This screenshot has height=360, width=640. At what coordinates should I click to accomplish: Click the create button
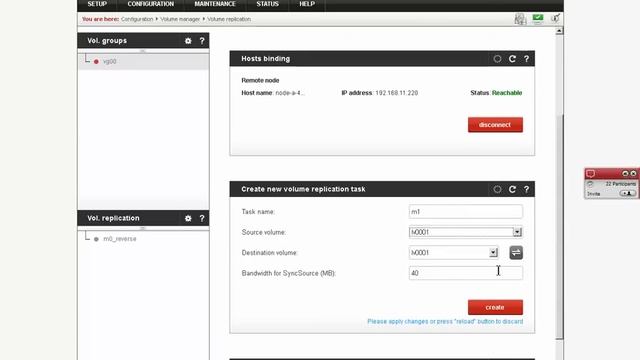(x=495, y=307)
